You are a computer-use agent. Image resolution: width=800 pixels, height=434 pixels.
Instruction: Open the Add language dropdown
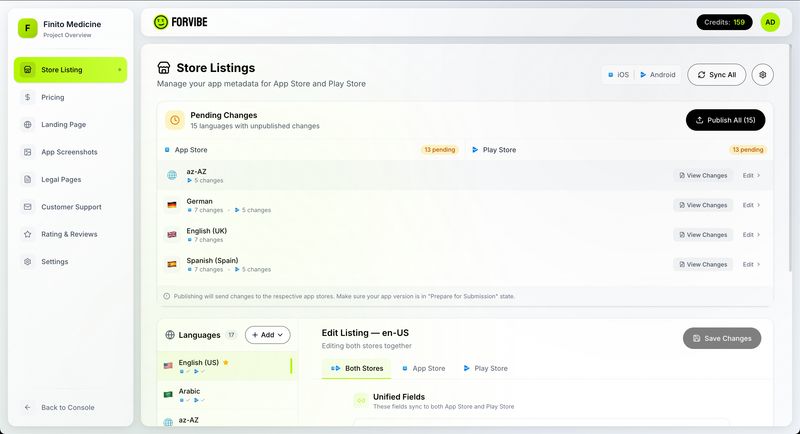(267, 335)
